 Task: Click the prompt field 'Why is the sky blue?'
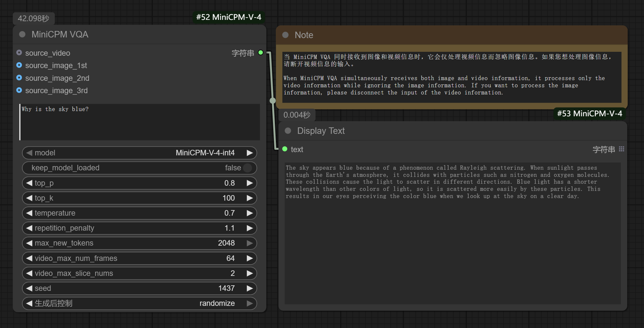[140, 122]
